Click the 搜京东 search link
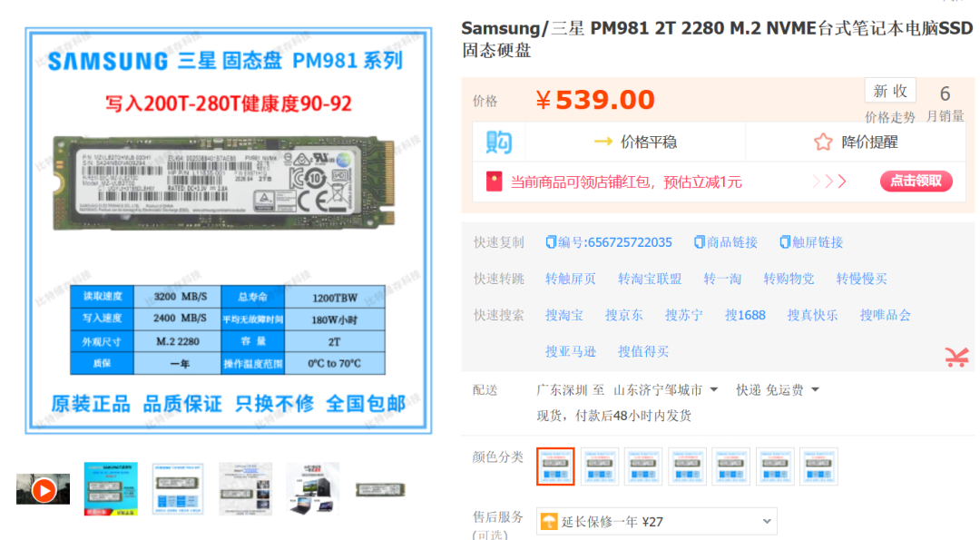Screen dimensions: 980x540 pyautogui.click(x=623, y=315)
